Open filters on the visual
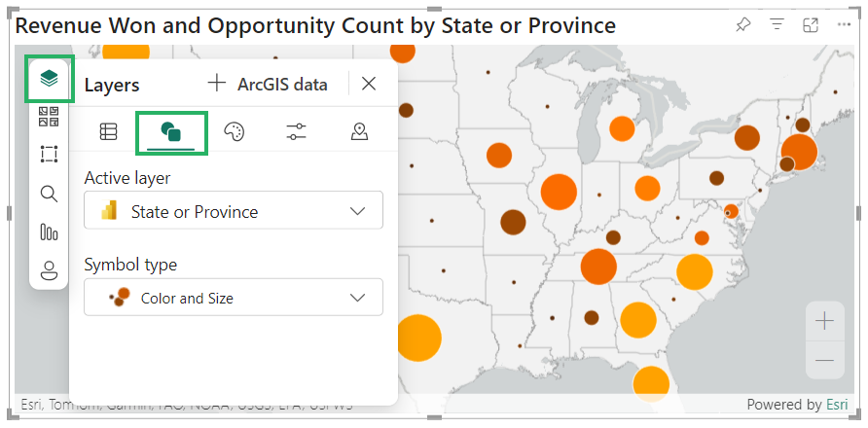Screen dimensions: 868x428 (777, 25)
